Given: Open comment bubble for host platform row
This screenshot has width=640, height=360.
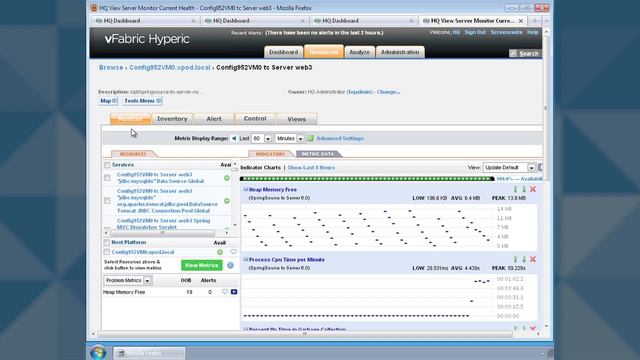Looking at the screenshot, I should pyautogui.click(x=233, y=252).
